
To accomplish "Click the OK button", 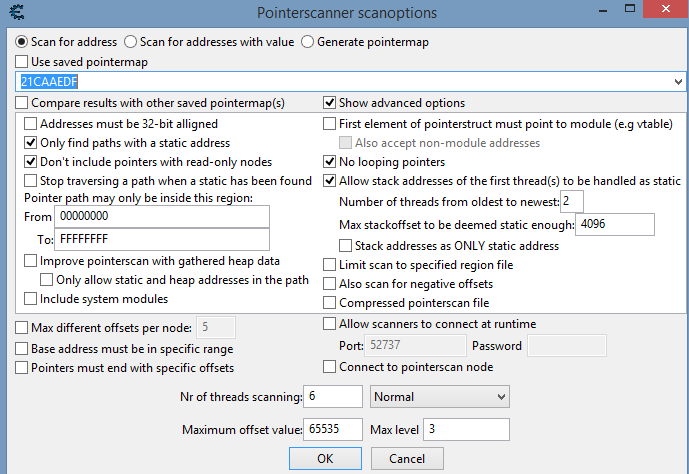I will pos(325,459).
